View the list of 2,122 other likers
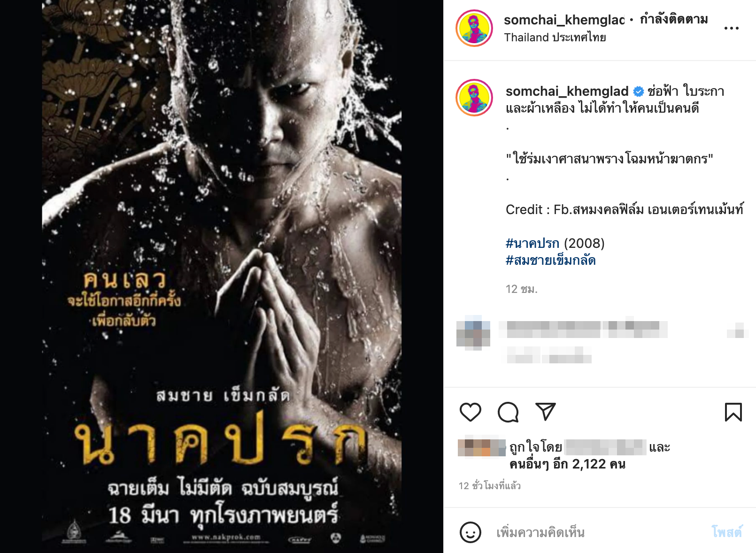The height and width of the screenshot is (553, 756). 567,464
